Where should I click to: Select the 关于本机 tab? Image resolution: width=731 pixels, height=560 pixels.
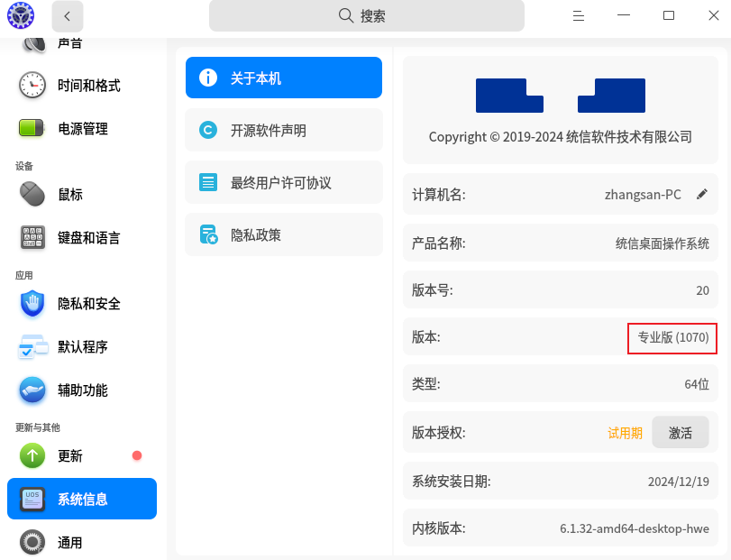pos(284,78)
